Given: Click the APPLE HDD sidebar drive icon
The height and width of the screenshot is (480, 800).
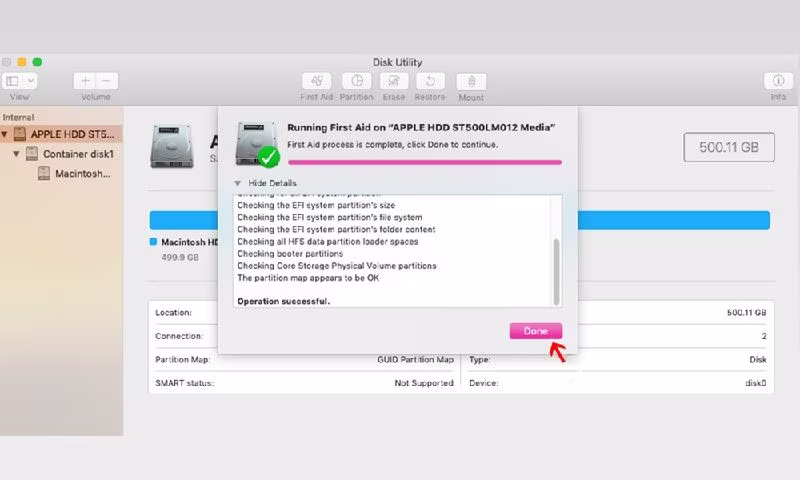Looking at the screenshot, I should pyautogui.click(x=20, y=134).
